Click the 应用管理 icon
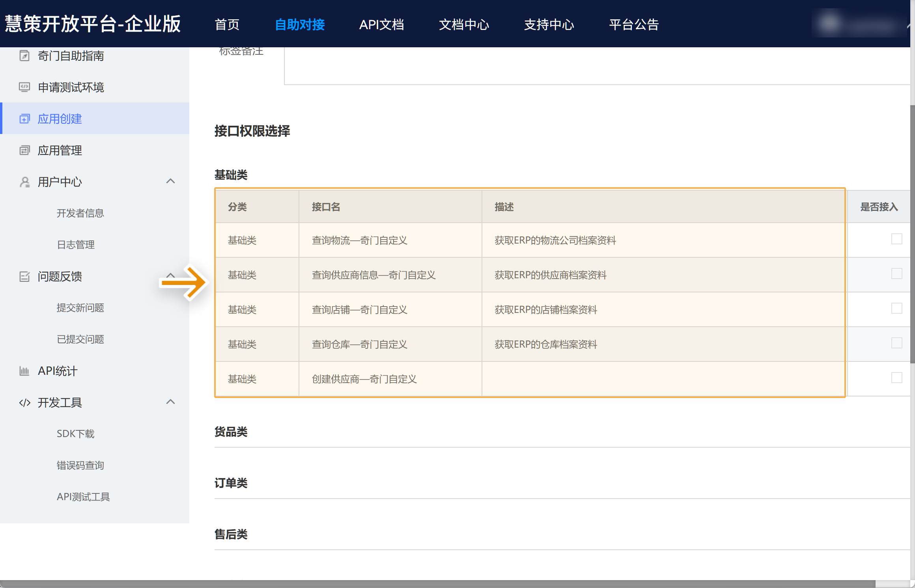Viewport: 915px width, 588px height. point(24,150)
